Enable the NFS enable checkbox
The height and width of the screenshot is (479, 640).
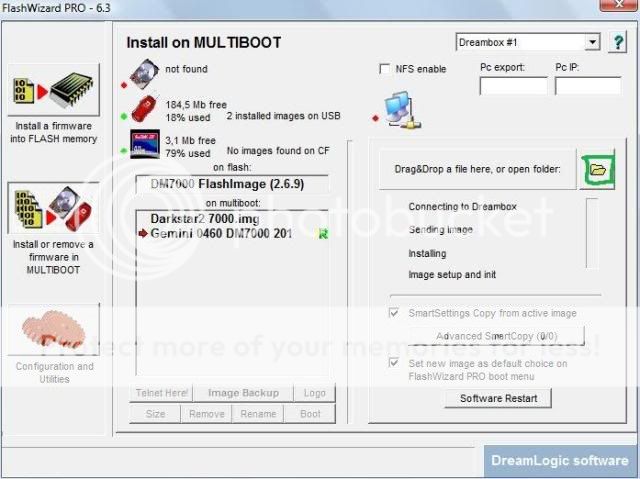click(x=384, y=69)
